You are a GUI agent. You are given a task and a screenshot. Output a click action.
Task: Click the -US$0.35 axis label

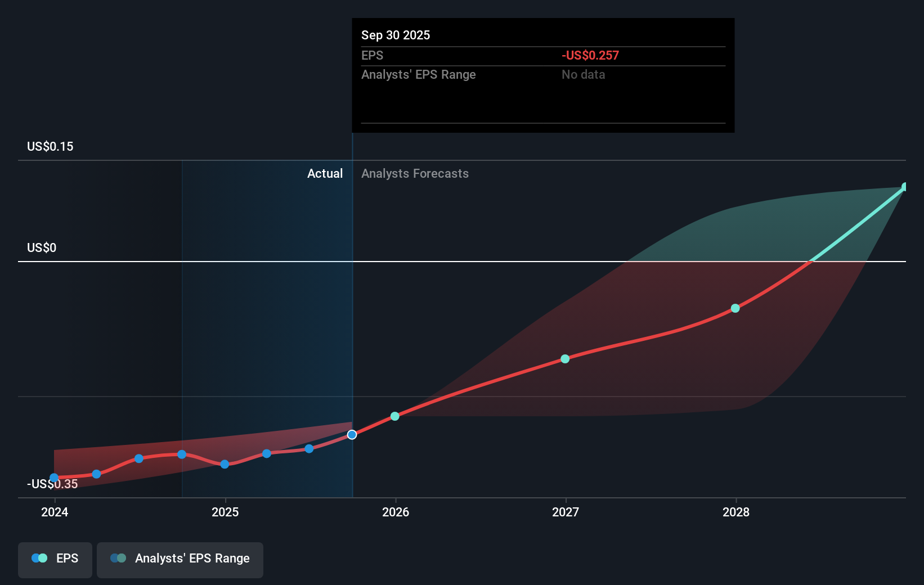(52, 484)
